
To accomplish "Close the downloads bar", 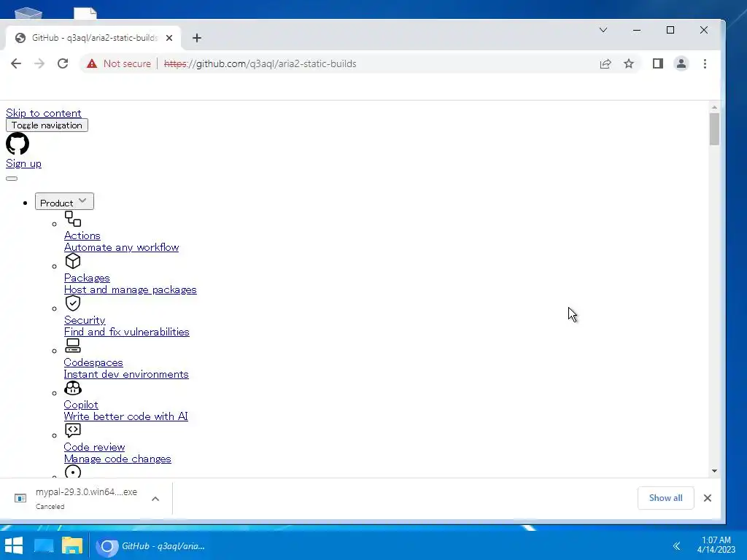I will pos(708,498).
